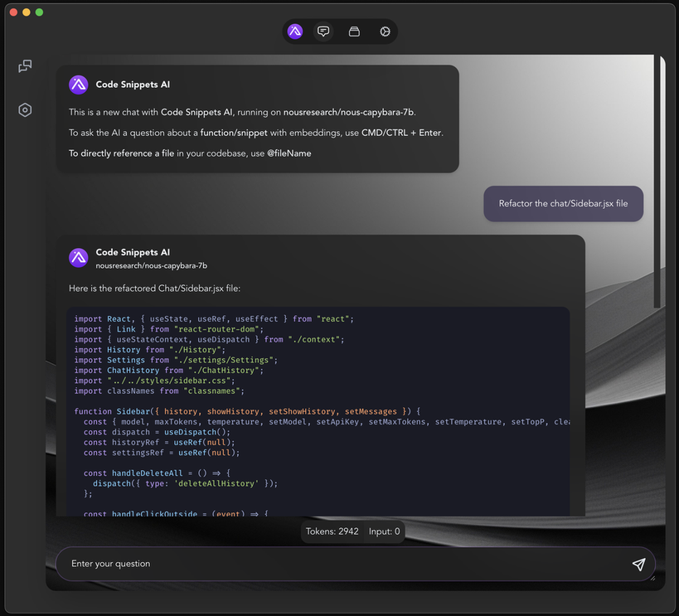The height and width of the screenshot is (616, 679).
Task: Open the hexagon settings icon in left sidebar
Action: pyautogui.click(x=24, y=109)
